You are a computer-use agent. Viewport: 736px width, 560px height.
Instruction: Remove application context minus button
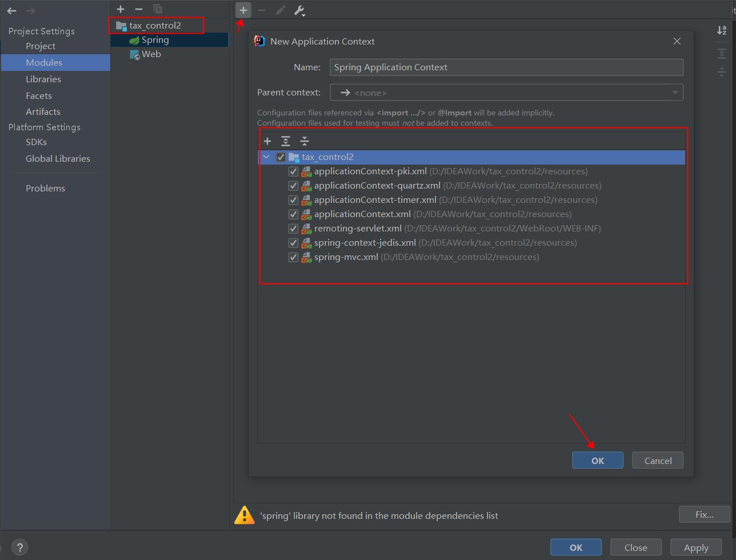[262, 10]
